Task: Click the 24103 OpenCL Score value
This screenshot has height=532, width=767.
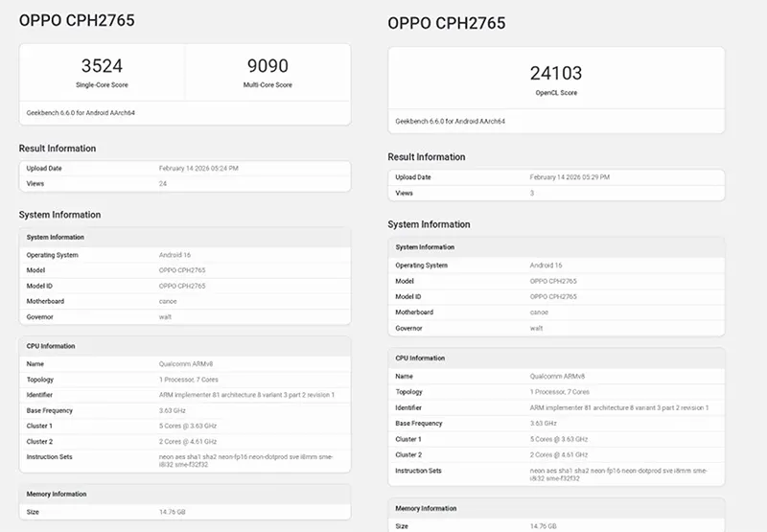Action: tap(556, 73)
